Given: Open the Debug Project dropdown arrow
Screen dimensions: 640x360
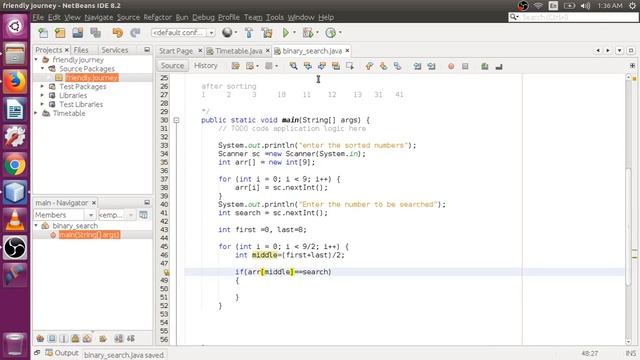Looking at the screenshot, I should coord(317,33).
